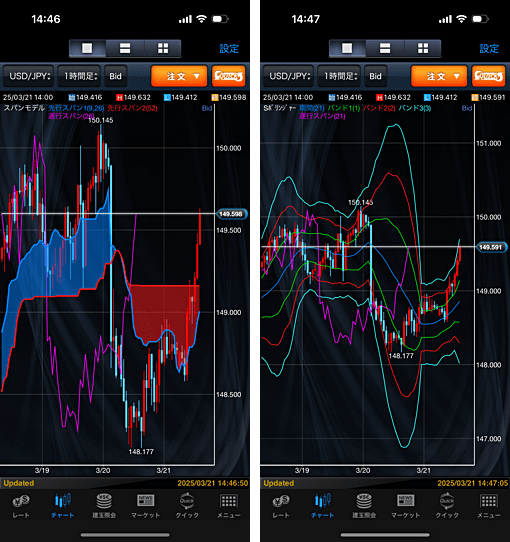
Task: Open 設定 settings in left screen
Action: (229, 48)
